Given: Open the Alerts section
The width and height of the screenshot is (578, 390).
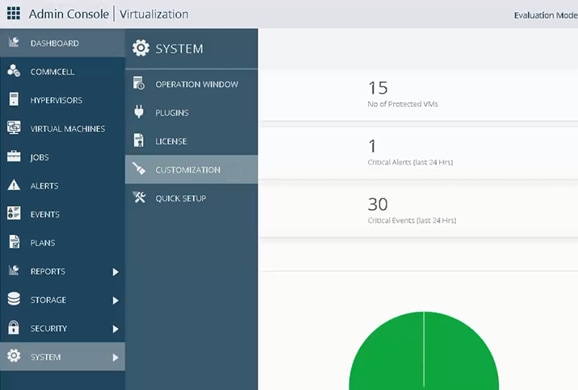Looking at the screenshot, I should tap(62, 185).
